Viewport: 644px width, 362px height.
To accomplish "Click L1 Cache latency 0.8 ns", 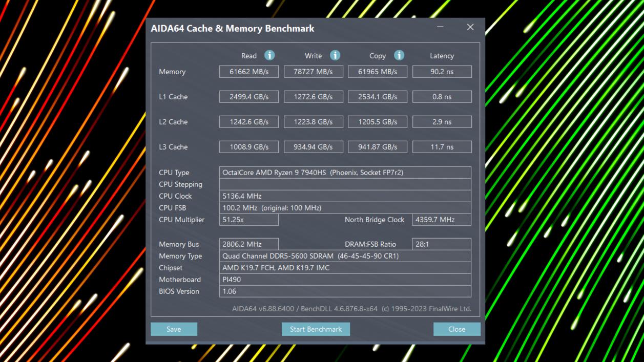I will [x=442, y=97].
